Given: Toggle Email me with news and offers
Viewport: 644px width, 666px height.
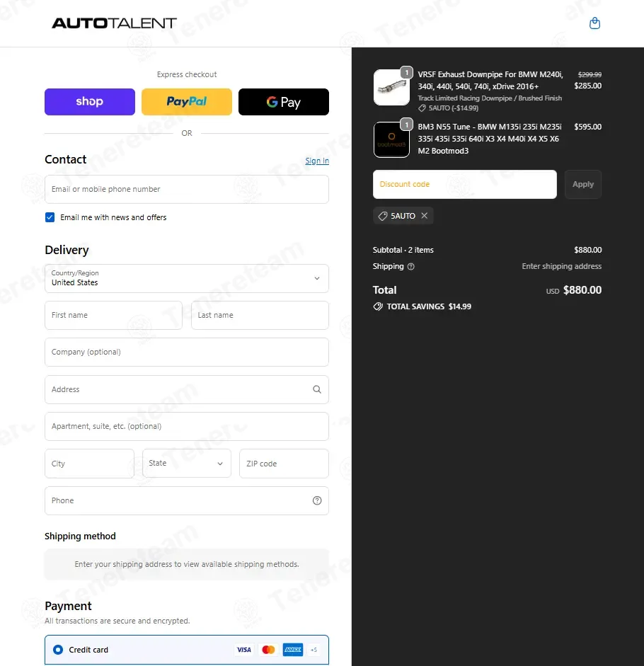Looking at the screenshot, I should 50,217.
